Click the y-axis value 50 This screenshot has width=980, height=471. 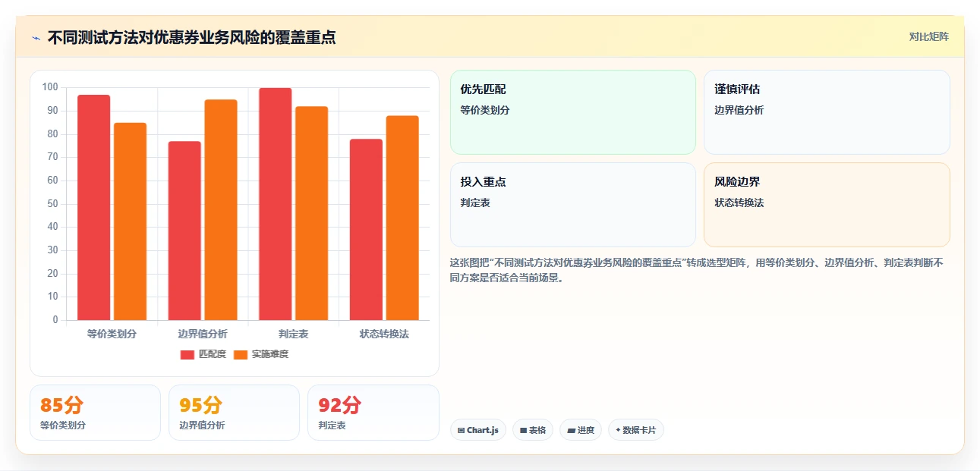click(x=53, y=203)
